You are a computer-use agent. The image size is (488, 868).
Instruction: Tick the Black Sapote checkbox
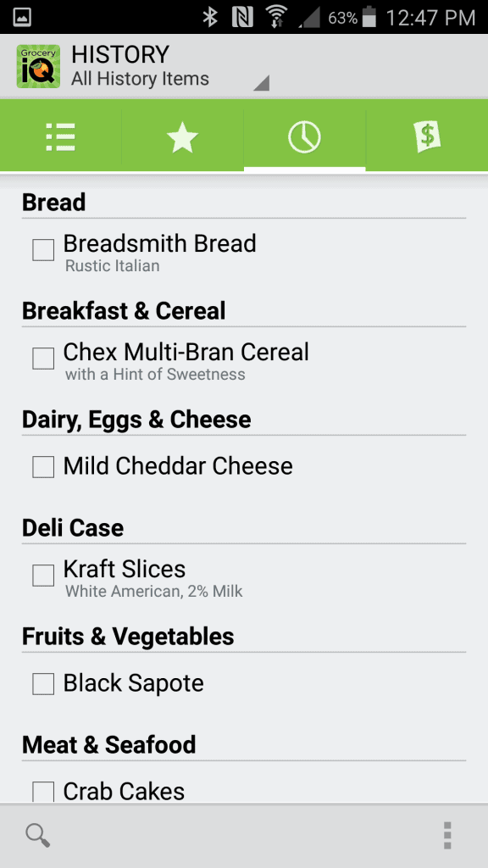point(43,684)
